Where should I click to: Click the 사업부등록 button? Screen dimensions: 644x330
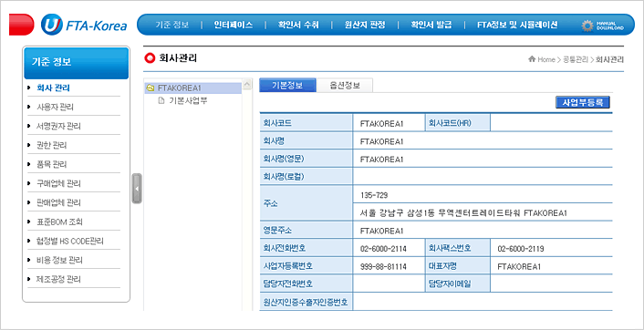583,103
